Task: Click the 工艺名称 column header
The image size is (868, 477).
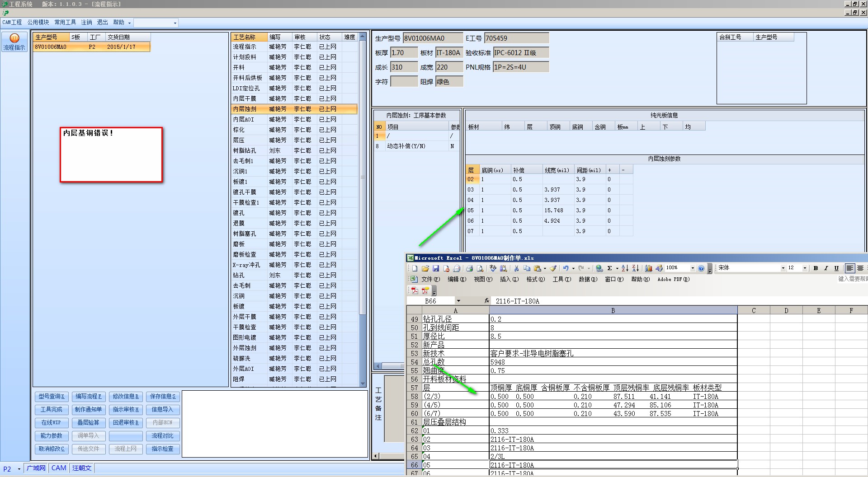Action: point(249,37)
